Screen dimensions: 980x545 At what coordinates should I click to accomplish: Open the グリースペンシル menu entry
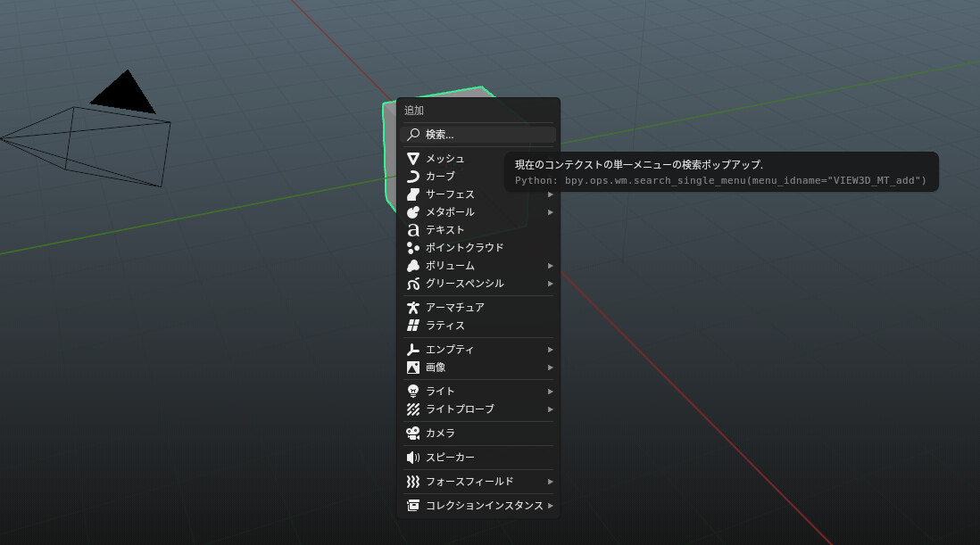click(464, 284)
